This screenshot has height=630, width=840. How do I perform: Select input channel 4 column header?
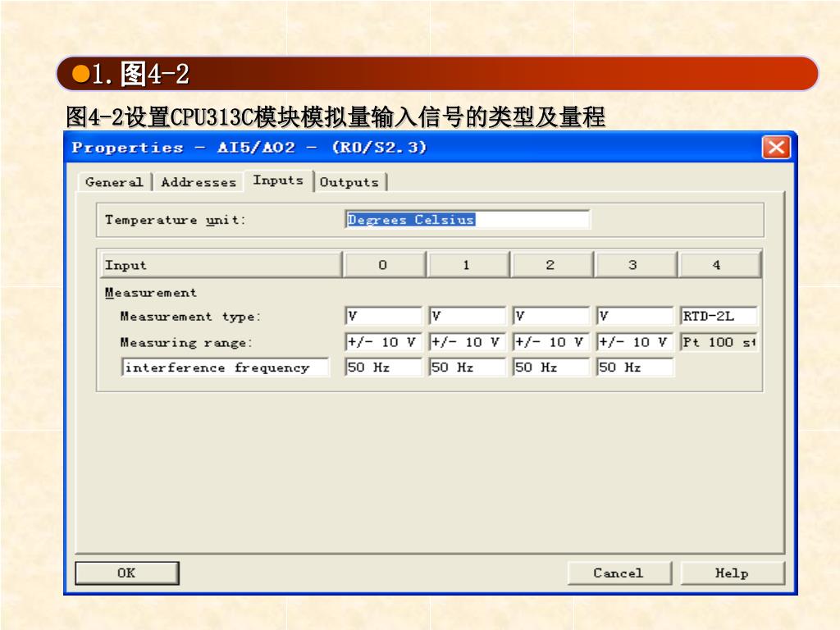(x=717, y=265)
